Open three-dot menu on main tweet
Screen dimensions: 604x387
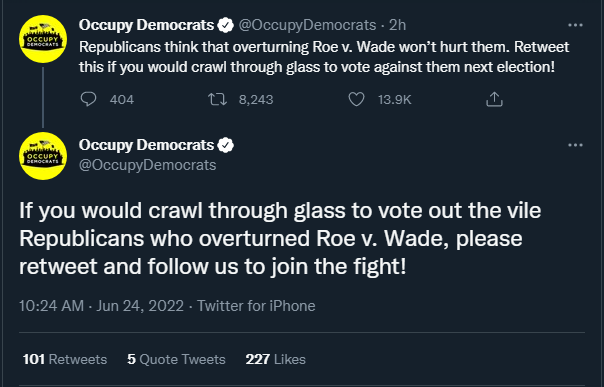pos(575,145)
